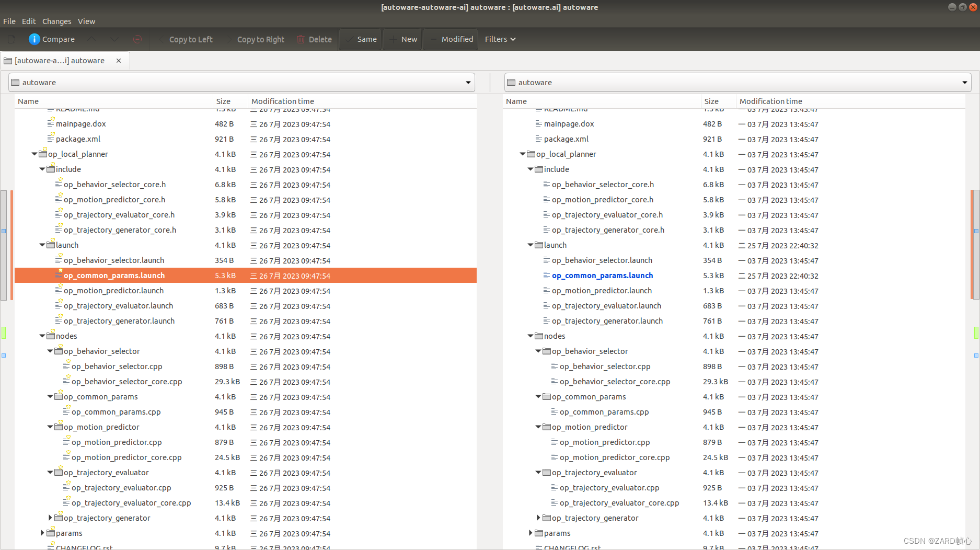Viewport: 980px width, 550px height.
Task: Select right op_behavior_selector_core.cpp file
Action: click(615, 382)
